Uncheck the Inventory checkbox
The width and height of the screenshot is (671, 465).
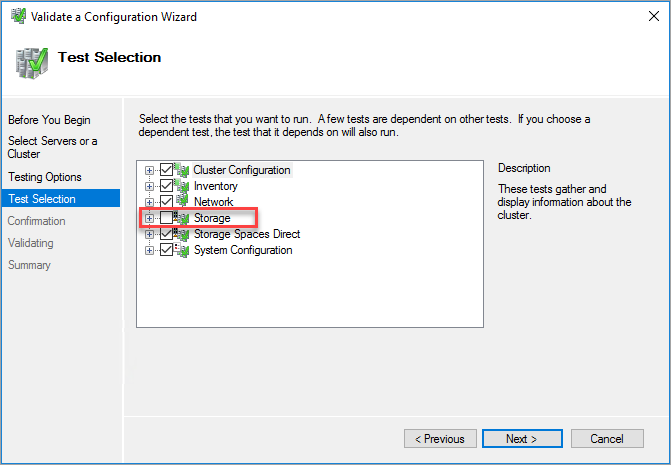[x=166, y=186]
